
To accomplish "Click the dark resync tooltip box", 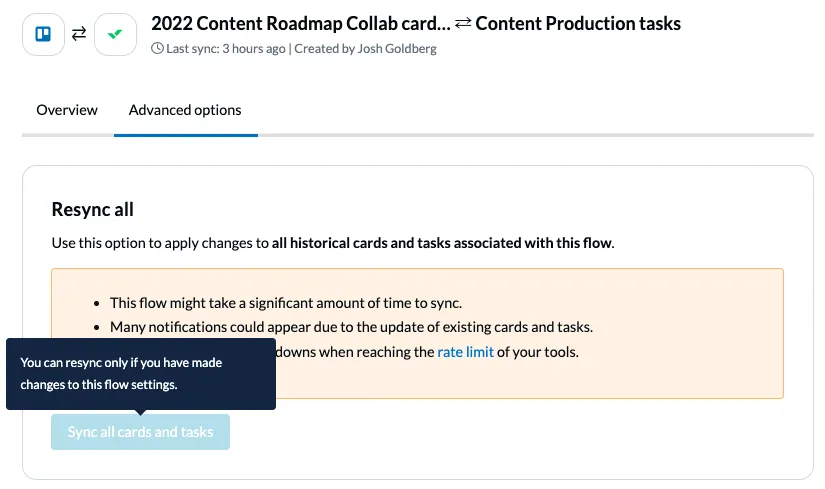I will pyautogui.click(x=140, y=373).
